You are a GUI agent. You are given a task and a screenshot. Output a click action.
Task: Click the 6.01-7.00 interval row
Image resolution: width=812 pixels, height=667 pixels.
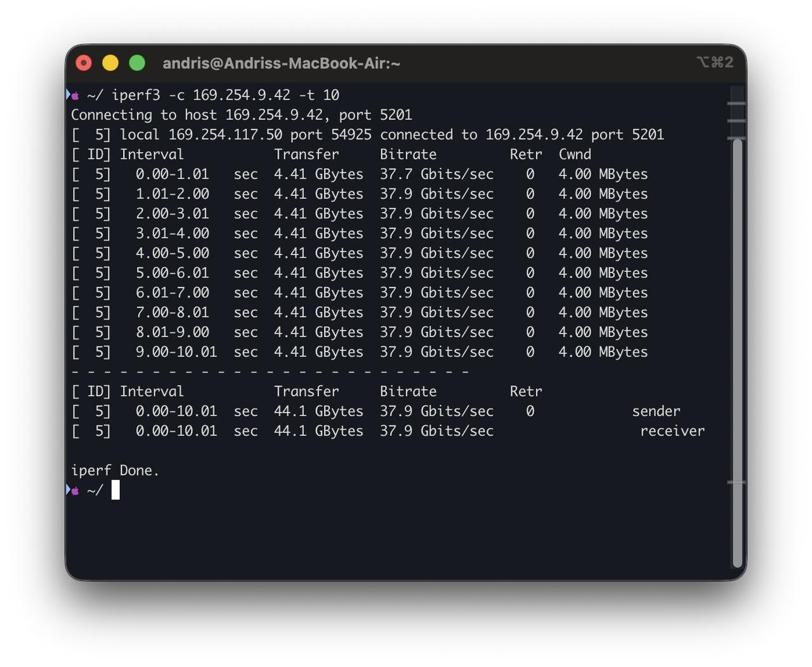(360, 293)
